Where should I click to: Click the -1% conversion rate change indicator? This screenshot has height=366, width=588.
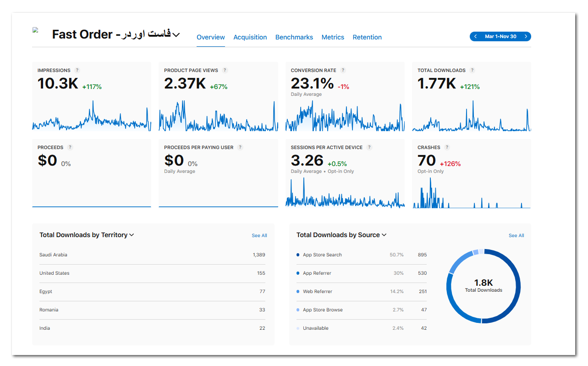[343, 87]
